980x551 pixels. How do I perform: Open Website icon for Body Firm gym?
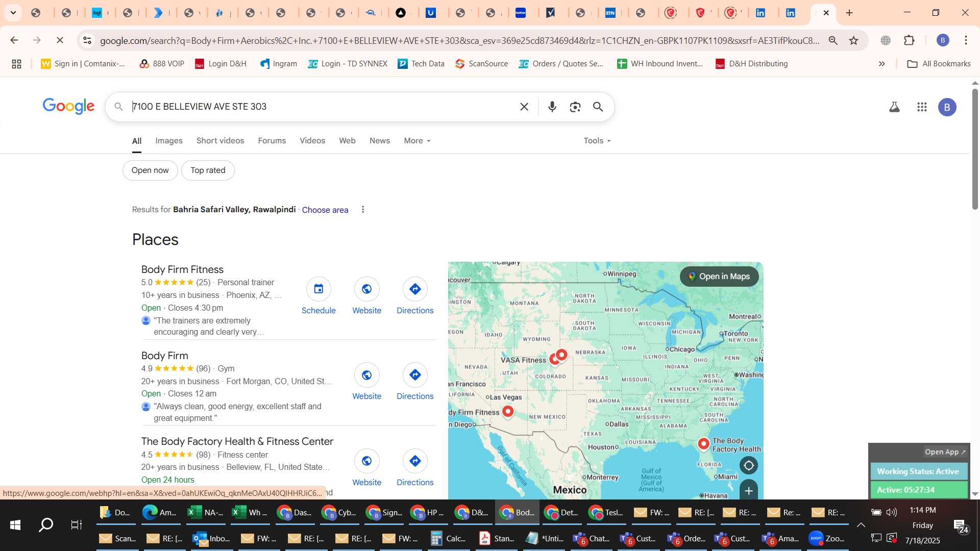tap(366, 375)
